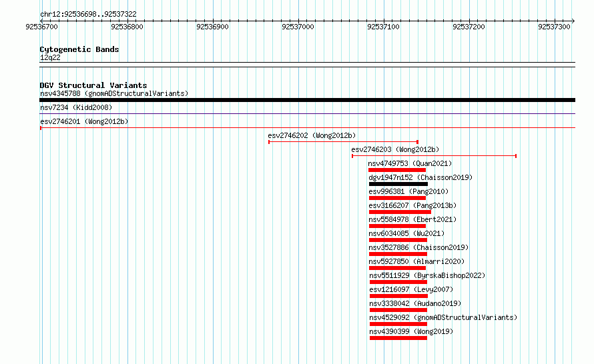The image size is (594, 364).
Task: Open the nsv4749753 (Quan2021) label
Action: (410, 163)
